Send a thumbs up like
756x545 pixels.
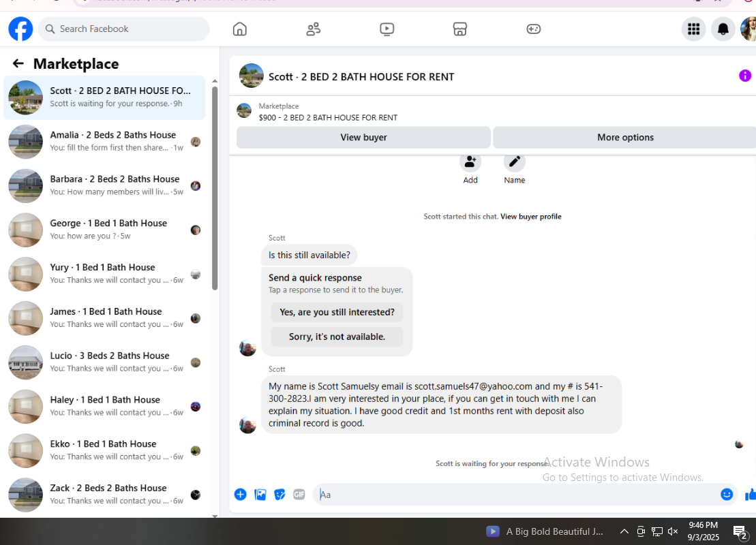(x=751, y=495)
